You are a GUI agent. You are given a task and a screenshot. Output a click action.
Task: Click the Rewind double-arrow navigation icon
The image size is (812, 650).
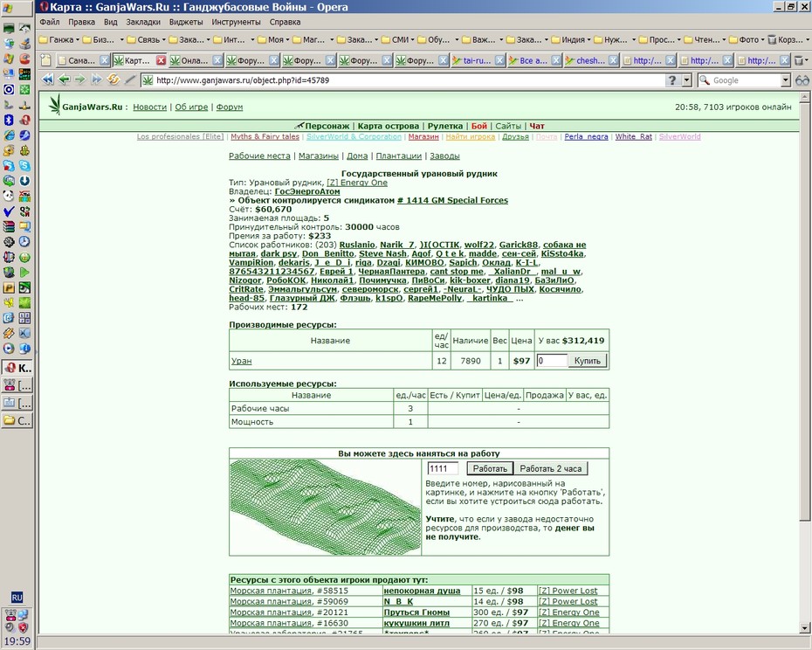pyautogui.click(x=48, y=80)
